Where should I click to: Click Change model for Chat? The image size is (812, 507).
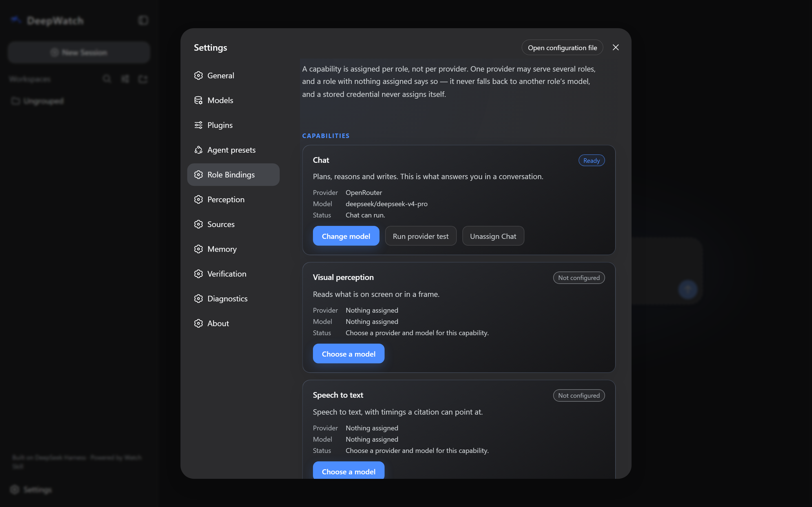[x=346, y=236]
